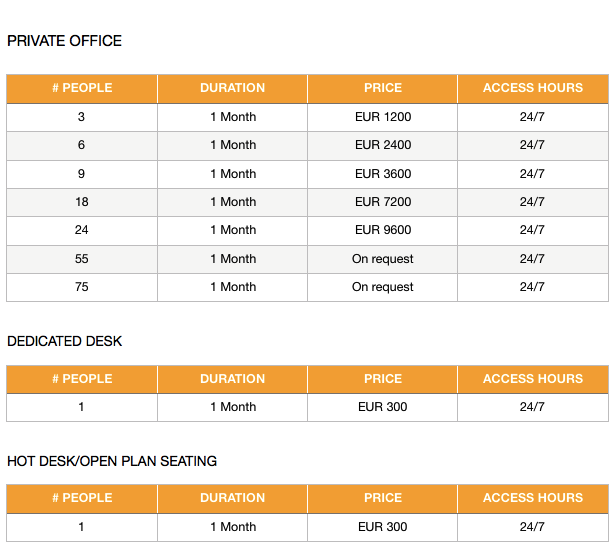The height and width of the screenshot is (547, 614).
Task: Click Hot Desk DURATION column header
Action: click(233, 498)
